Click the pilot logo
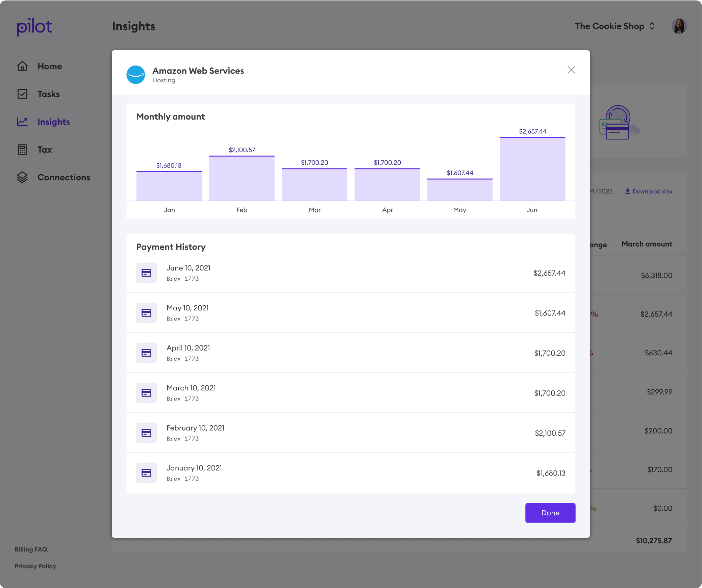 [34, 27]
